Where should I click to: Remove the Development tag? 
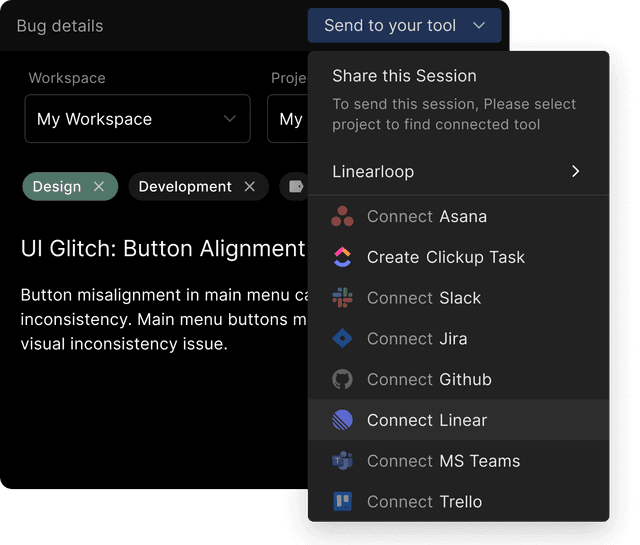(x=250, y=187)
